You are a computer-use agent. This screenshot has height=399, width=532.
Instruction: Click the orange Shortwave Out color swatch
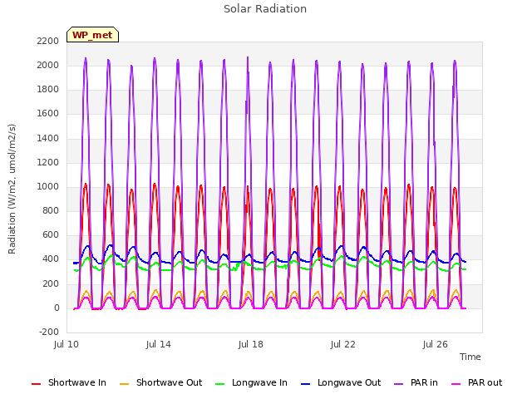[125, 384]
